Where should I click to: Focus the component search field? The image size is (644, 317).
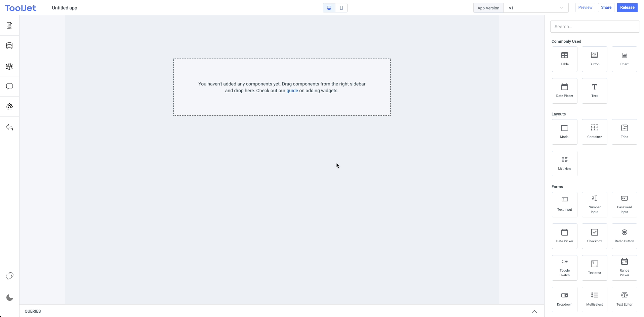point(595,27)
